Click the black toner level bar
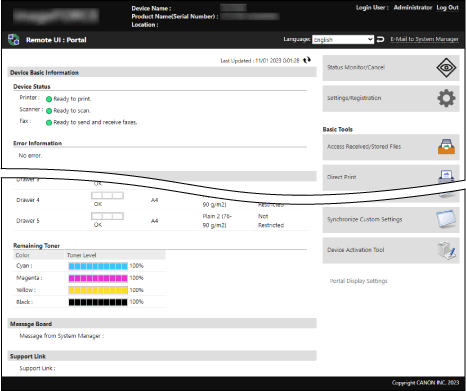The height and width of the screenshot is (391, 466). click(98, 302)
